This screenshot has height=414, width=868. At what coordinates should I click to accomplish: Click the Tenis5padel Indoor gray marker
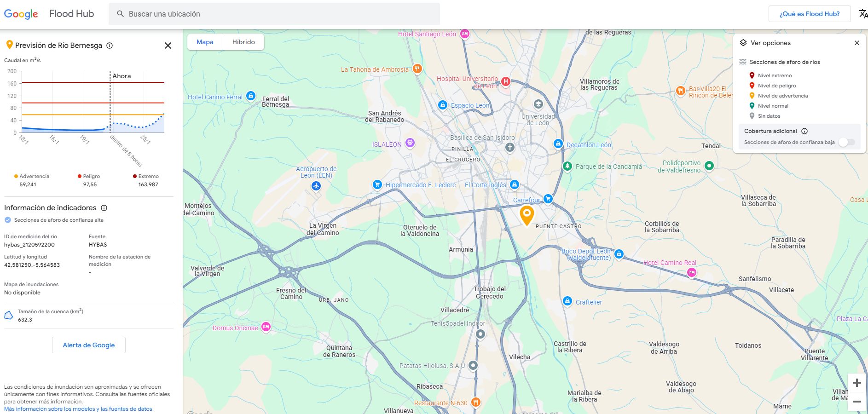(x=480, y=334)
